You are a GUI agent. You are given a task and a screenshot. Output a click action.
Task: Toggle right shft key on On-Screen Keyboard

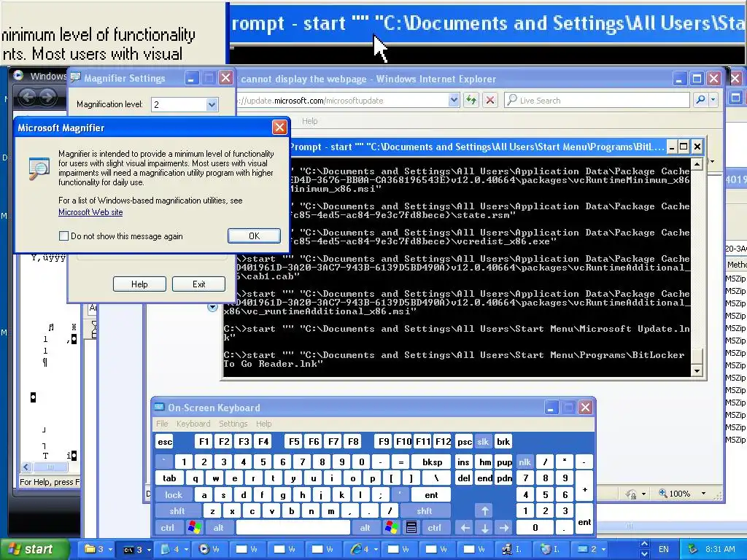425,511
